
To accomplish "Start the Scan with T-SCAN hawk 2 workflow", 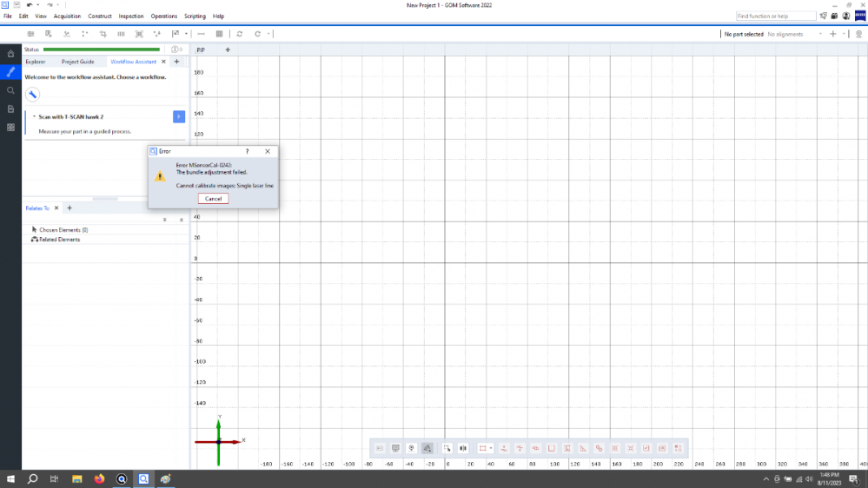I will click(178, 116).
